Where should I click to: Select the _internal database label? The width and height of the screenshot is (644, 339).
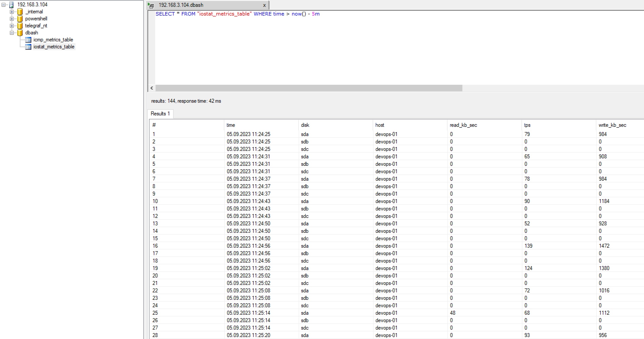[x=34, y=12]
